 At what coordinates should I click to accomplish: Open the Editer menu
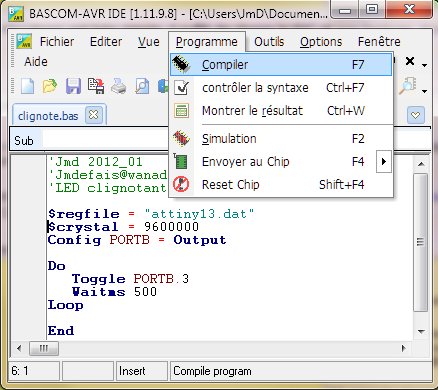pyautogui.click(x=106, y=42)
